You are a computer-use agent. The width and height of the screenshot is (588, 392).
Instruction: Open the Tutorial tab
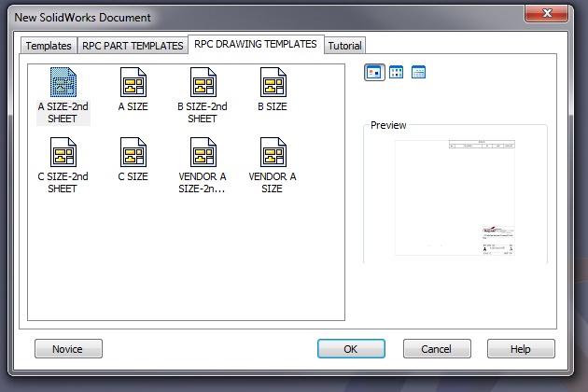tap(344, 46)
